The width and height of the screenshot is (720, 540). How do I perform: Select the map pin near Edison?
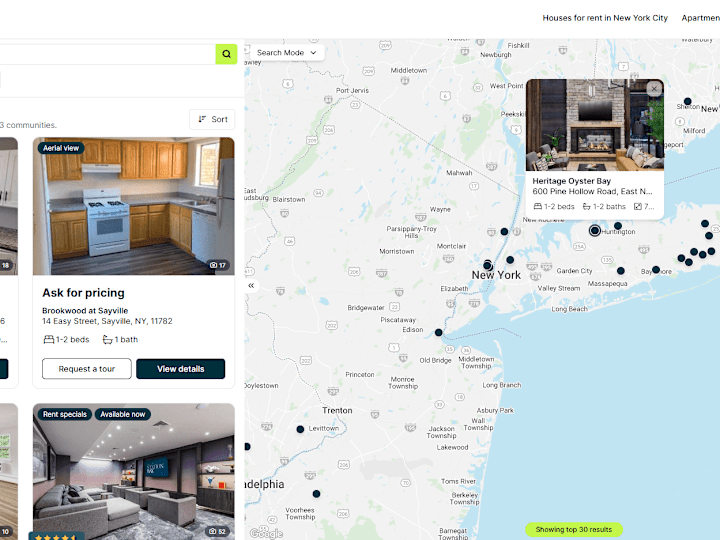click(439, 332)
